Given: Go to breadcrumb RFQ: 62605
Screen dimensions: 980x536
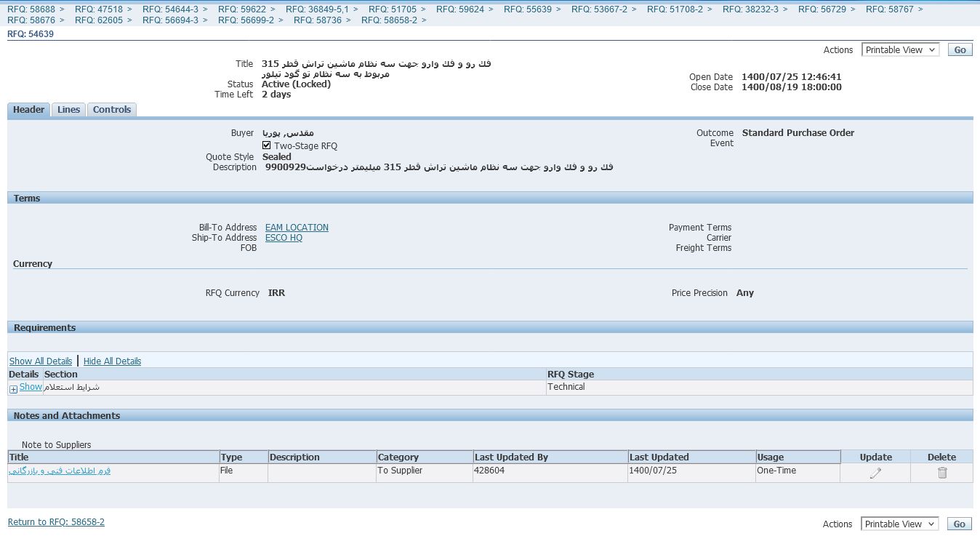Looking at the screenshot, I should (x=99, y=20).
